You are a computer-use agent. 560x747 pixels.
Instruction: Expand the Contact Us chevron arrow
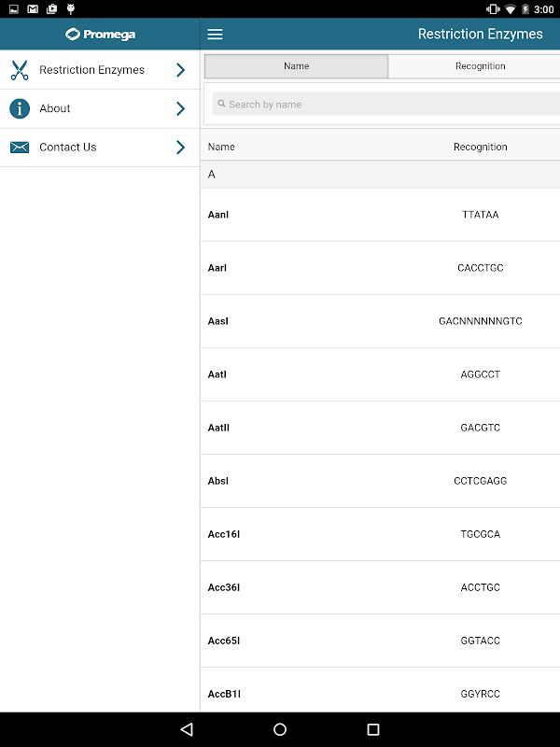(180, 148)
